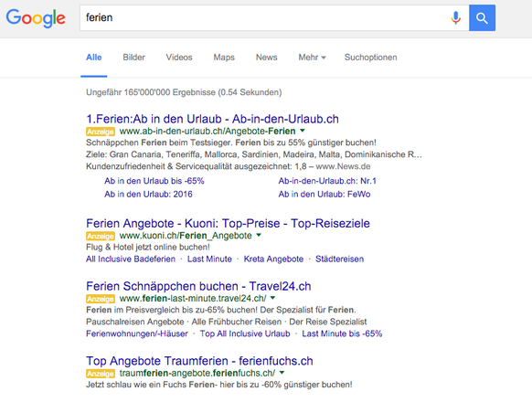Open sitelink 'Ab-in-den-Urlaub.ch: Nr.1'
Image resolution: width=532 pixels, height=402 pixels.
click(x=327, y=181)
